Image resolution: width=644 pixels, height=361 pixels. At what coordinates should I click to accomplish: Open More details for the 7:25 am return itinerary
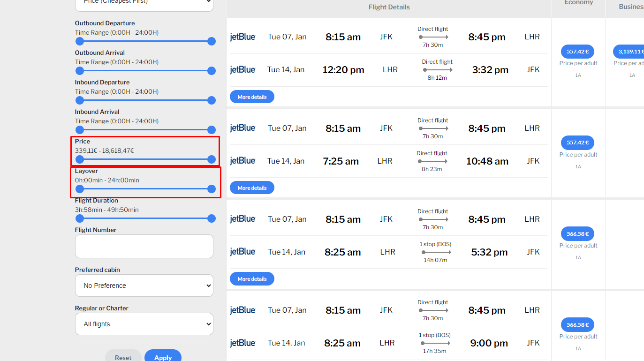252,188
